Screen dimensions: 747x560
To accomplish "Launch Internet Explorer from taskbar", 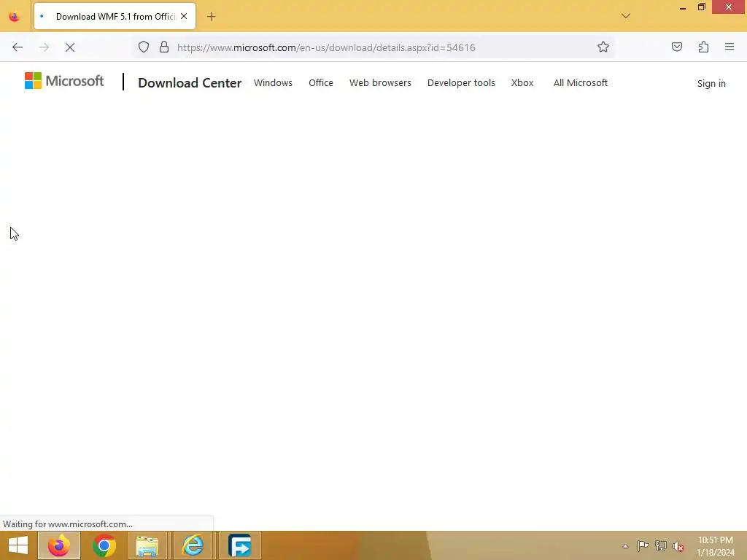I will 193,545.
